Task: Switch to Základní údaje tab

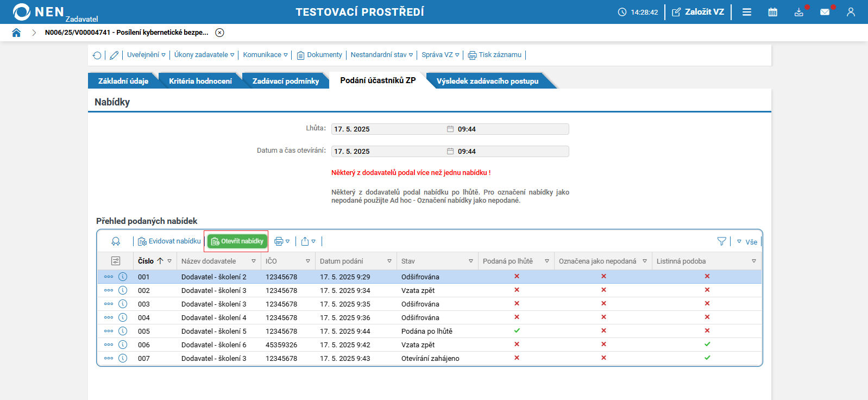Action: (x=123, y=81)
